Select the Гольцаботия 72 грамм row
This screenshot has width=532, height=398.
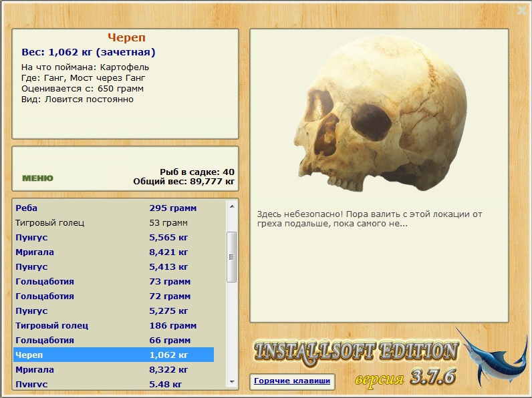(x=114, y=296)
